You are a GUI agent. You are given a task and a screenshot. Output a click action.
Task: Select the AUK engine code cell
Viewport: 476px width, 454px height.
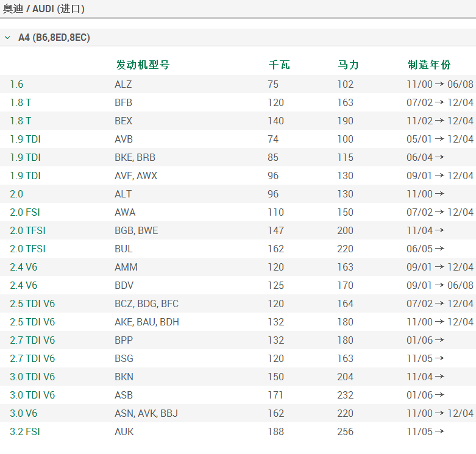point(124,431)
